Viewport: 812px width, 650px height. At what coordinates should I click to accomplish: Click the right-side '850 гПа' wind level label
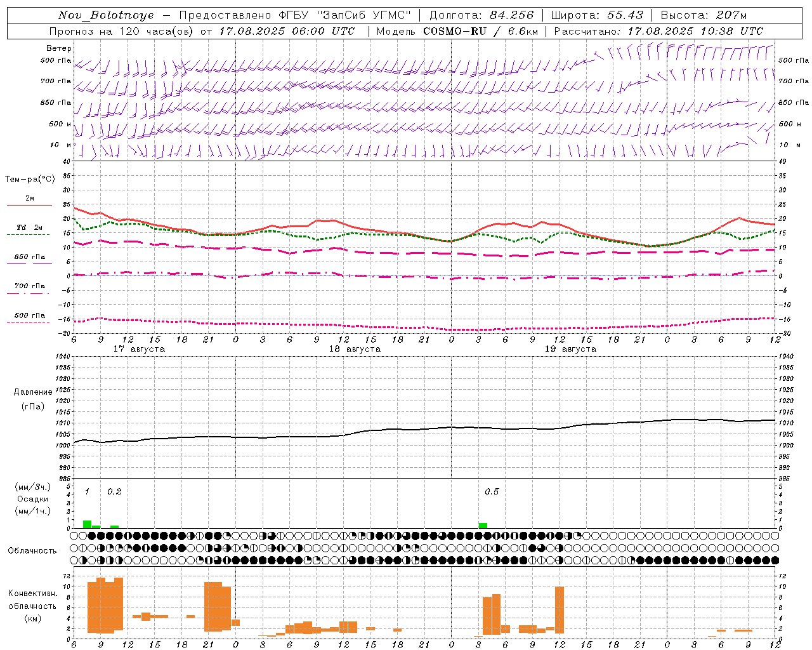794,102
